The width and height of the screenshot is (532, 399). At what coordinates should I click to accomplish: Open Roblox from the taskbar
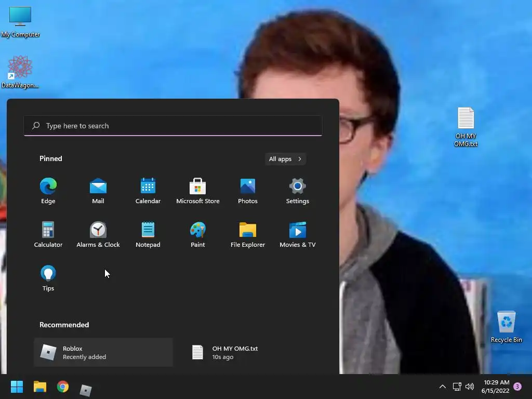coord(86,390)
